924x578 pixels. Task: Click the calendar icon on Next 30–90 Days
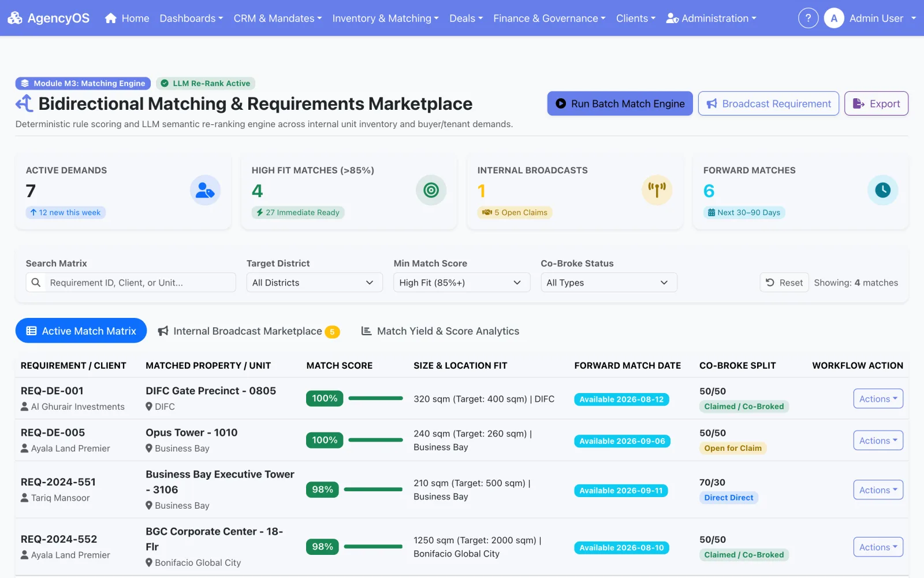pos(711,213)
